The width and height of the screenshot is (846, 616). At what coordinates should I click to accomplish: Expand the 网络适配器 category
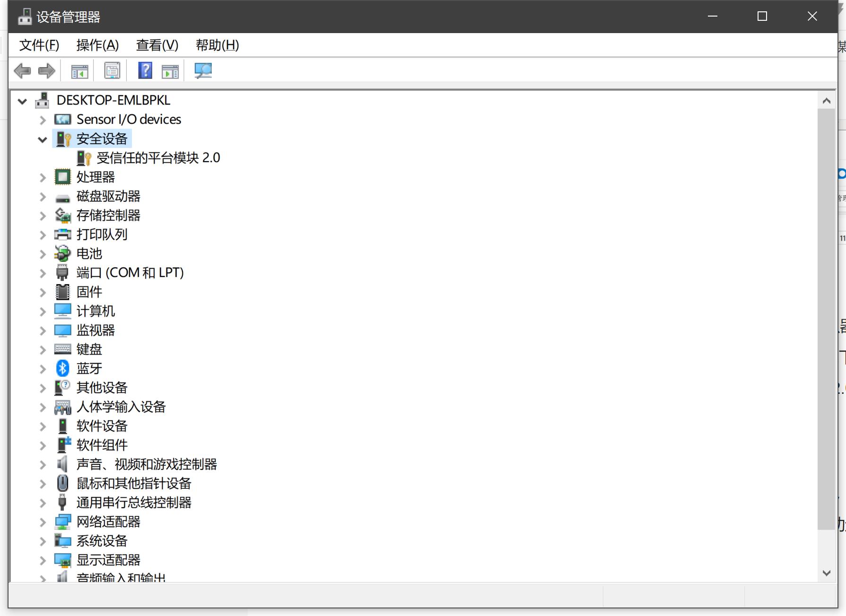click(43, 522)
